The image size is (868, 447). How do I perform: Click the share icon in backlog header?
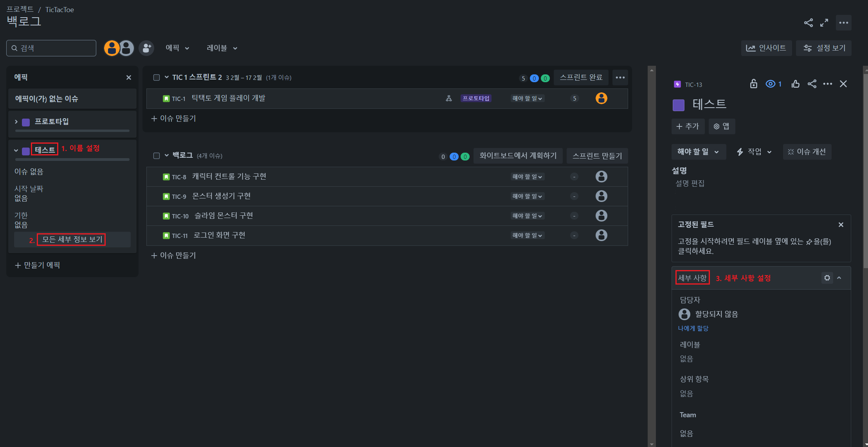pos(808,23)
